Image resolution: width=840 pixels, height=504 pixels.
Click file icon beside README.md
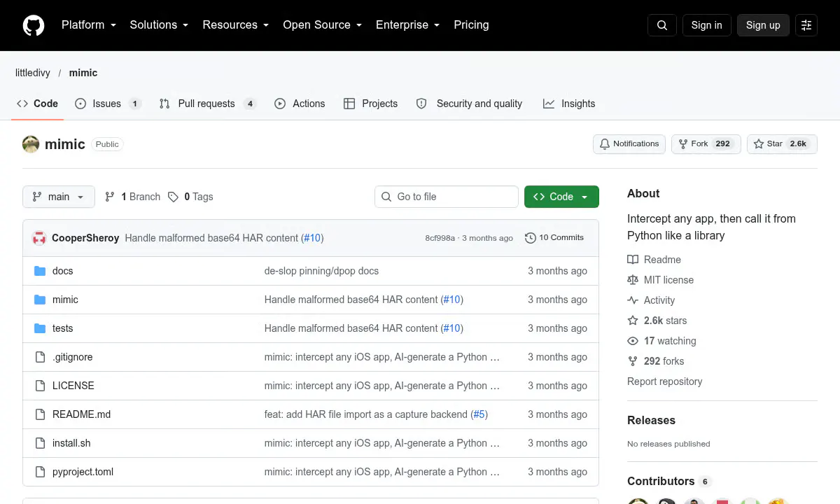tap(40, 414)
